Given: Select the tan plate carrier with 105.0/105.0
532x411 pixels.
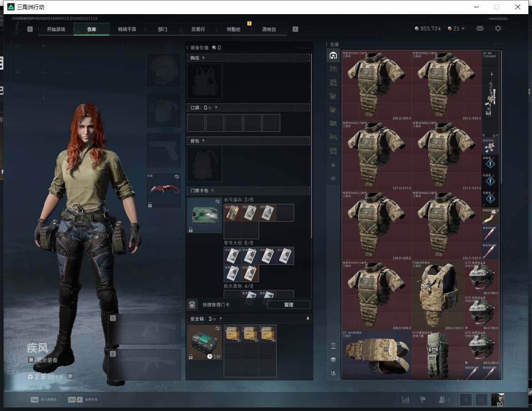Looking at the screenshot, I should point(438,295).
